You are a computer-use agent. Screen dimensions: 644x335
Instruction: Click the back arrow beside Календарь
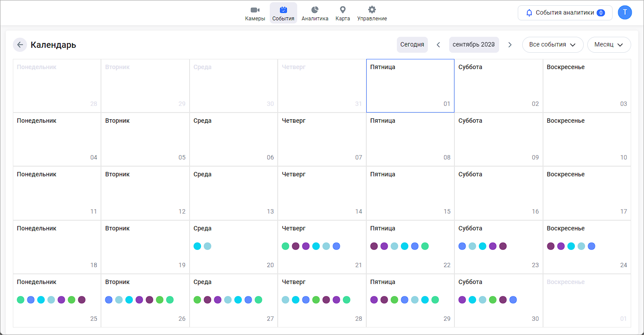(20, 45)
